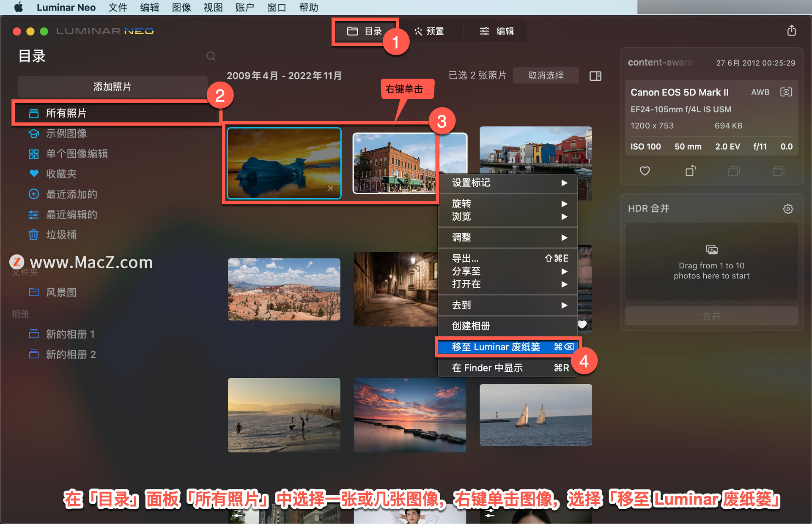
Task: Expand 设置标记 submenu in context menu
Action: click(508, 183)
